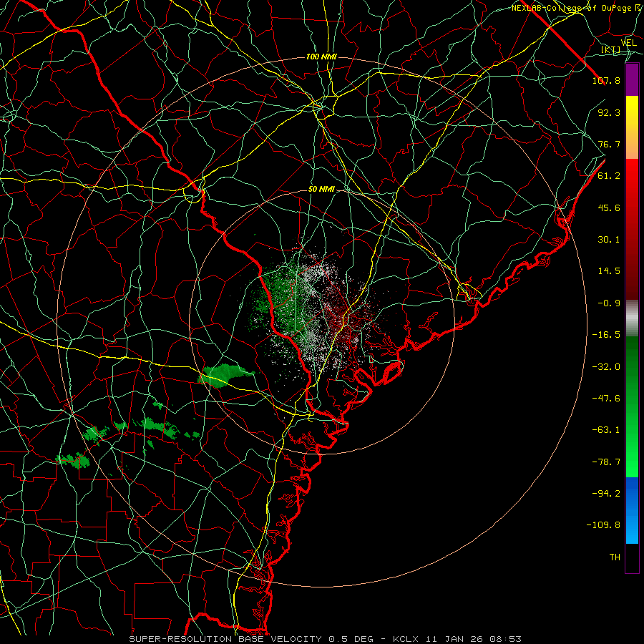Select the -32.0 scale value

[x=606, y=367]
